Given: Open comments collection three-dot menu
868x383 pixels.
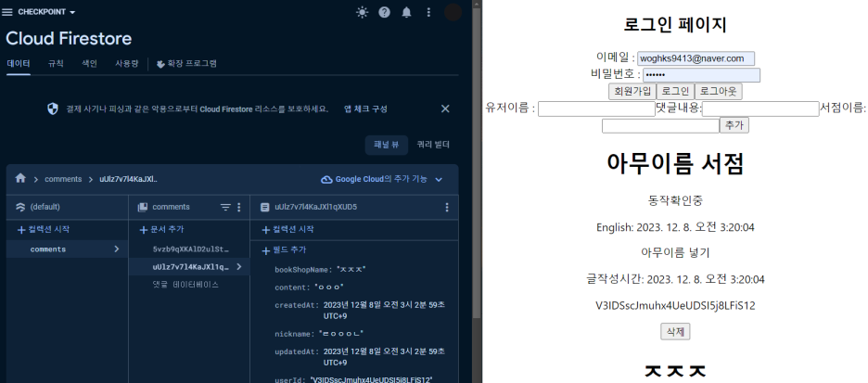Looking at the screenshot, I should [239, 207].
